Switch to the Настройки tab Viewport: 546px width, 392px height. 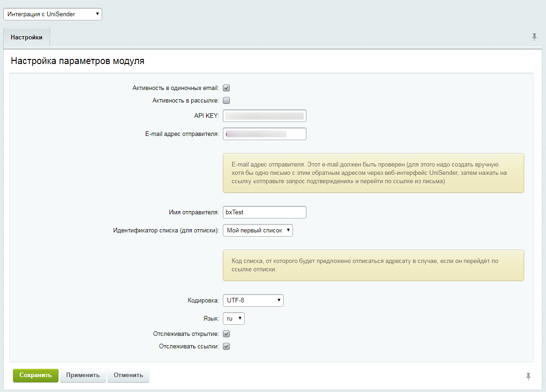[27, 38]
